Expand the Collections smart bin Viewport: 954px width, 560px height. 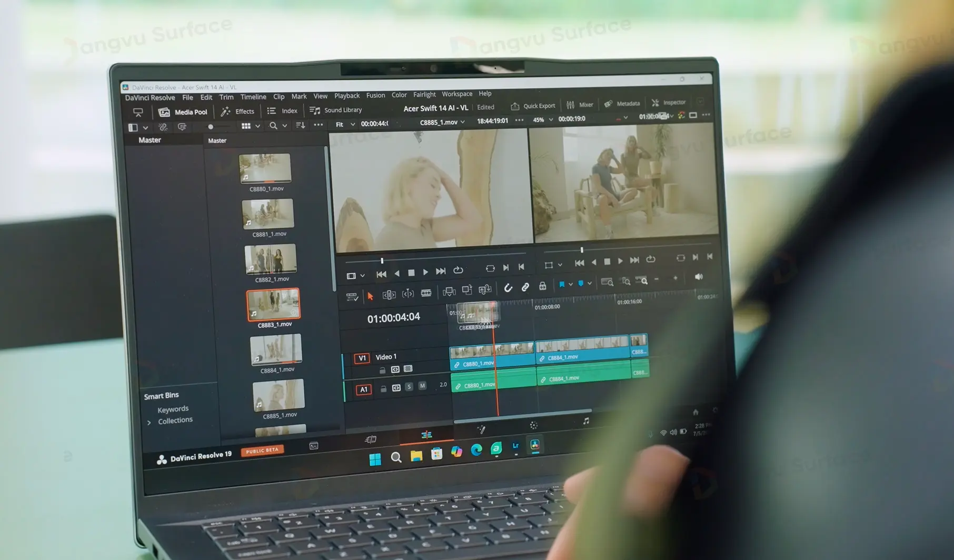pyautogui.click(x=149, y=422)
